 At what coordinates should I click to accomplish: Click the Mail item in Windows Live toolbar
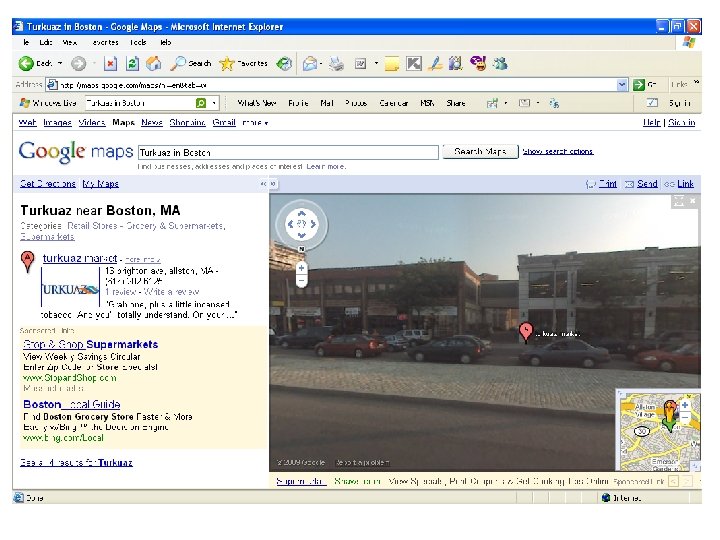[327, 103]
